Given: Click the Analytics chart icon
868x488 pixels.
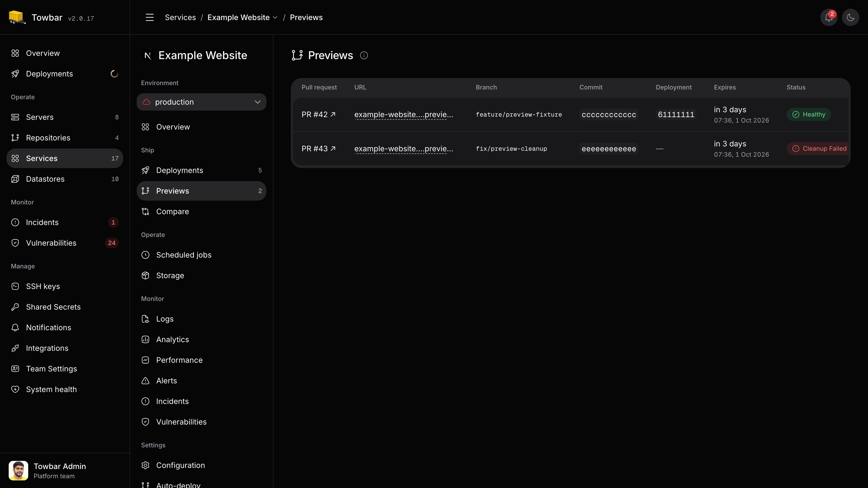Looking at the screenshot, I should tap(145, 339).
